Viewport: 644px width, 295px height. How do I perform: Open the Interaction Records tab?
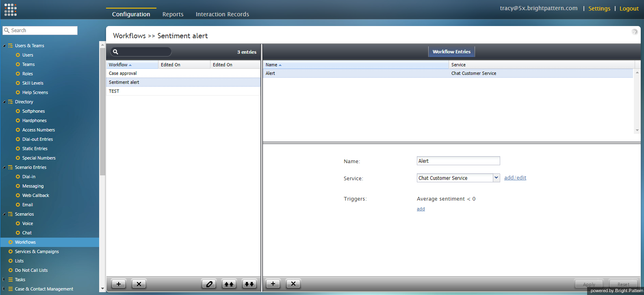222,14
